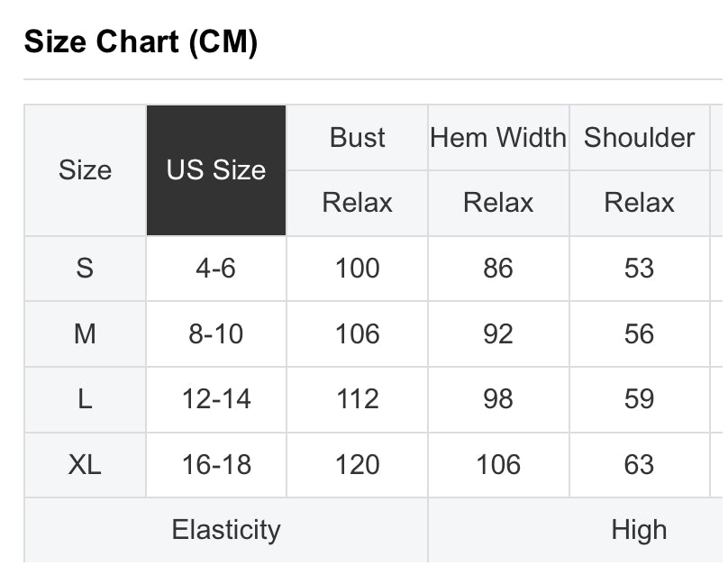
Task: Click the Bust value 100 cell
Action: click(357, 269)
